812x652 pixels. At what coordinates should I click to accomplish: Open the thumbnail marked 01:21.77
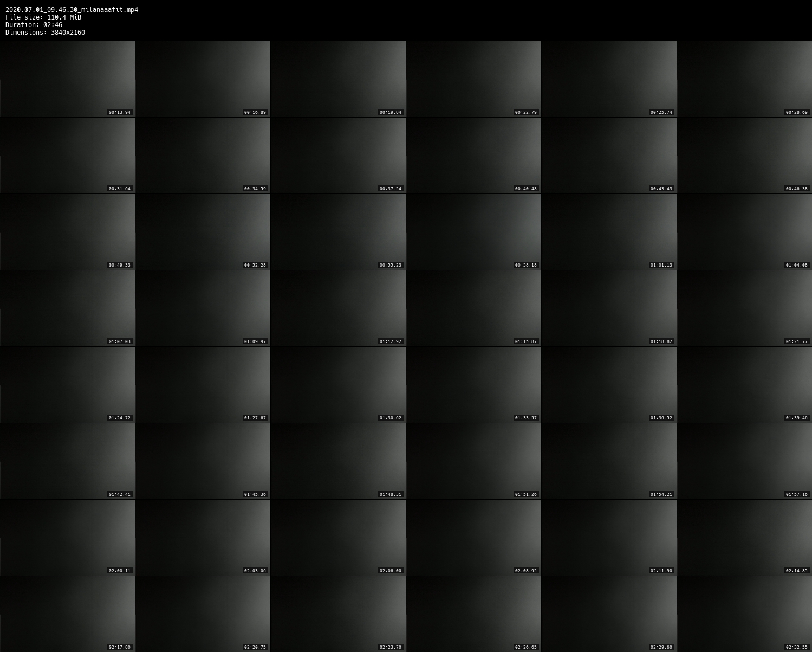(744, 308)
